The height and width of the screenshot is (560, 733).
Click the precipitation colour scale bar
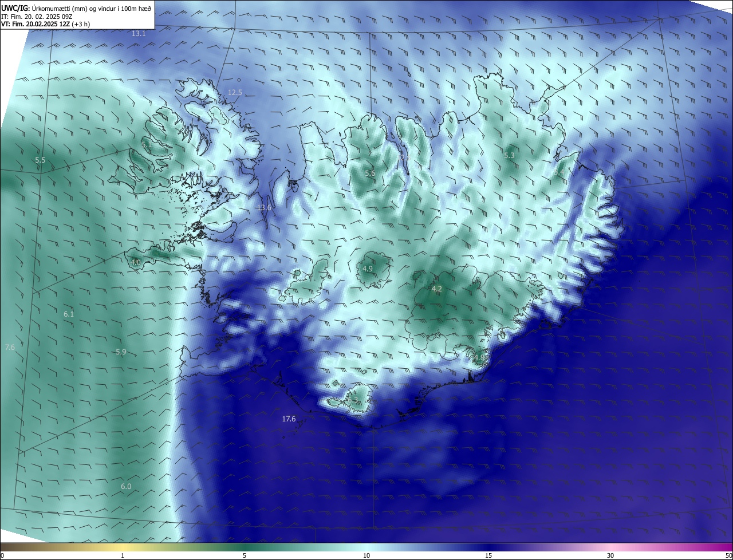pyautogui.click(x=366, y=547)
